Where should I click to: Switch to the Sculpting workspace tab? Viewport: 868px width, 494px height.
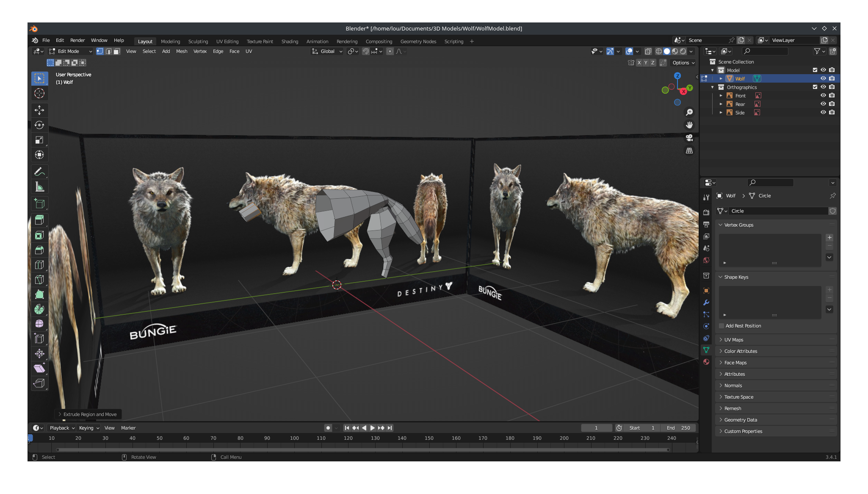(x=198, y=42)
